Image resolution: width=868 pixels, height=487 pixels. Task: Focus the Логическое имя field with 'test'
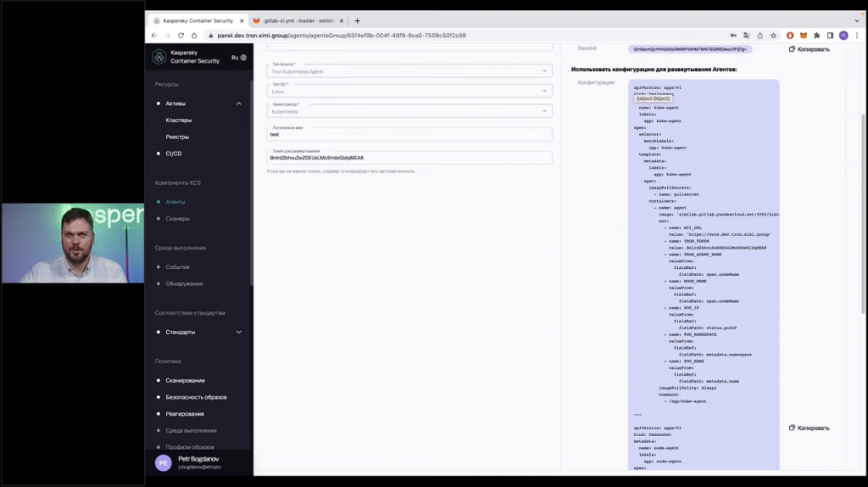409,133
